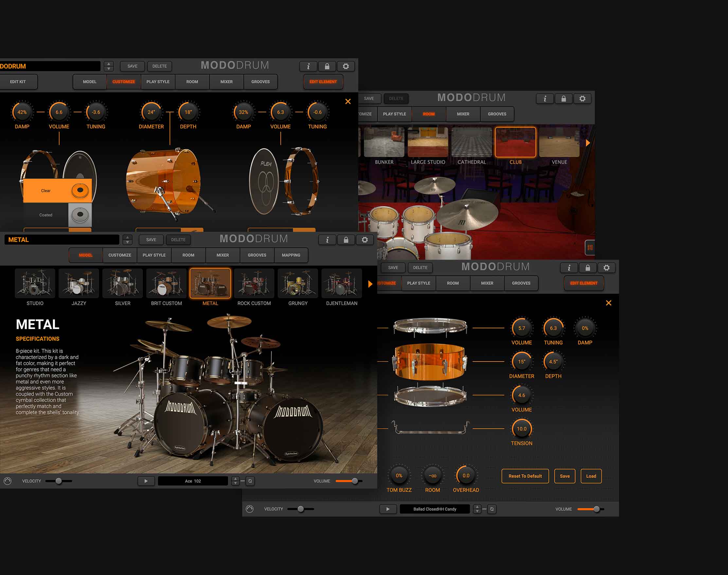Click Reset To Default button
This screenshot has width=728, height=575.
pos(525,476)
